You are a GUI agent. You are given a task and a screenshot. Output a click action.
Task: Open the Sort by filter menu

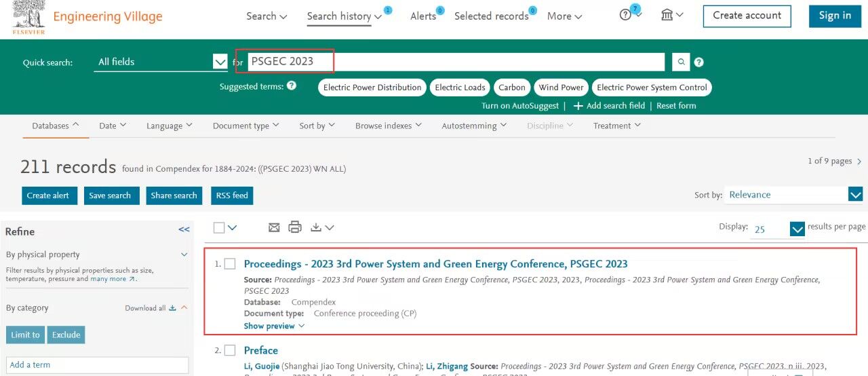tap(317, 126)
